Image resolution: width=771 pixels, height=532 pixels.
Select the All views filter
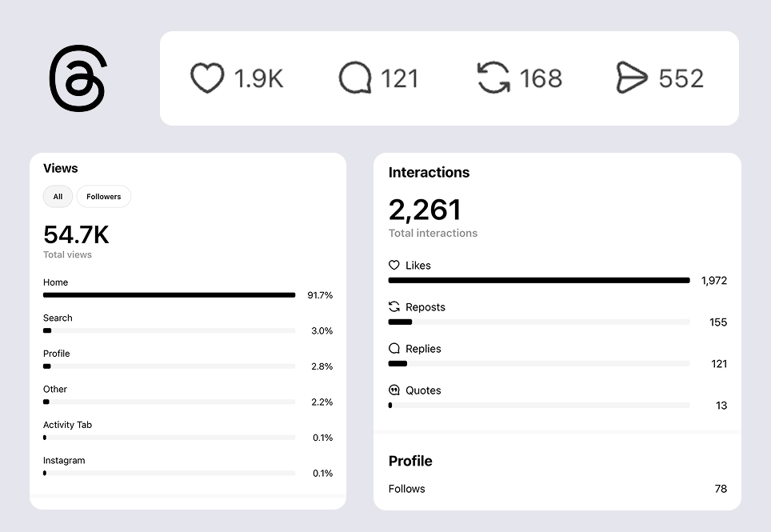pyautogui.click(x=57, y=196)
